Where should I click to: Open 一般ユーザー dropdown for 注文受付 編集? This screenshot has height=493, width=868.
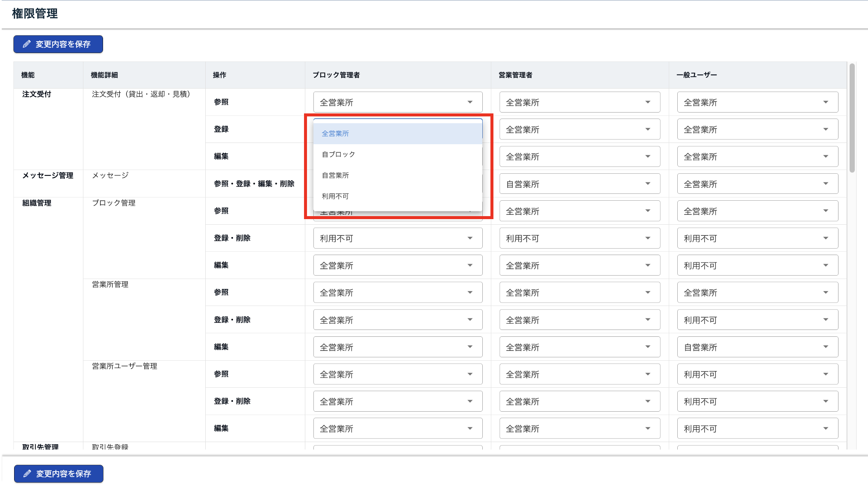(758, 157)
